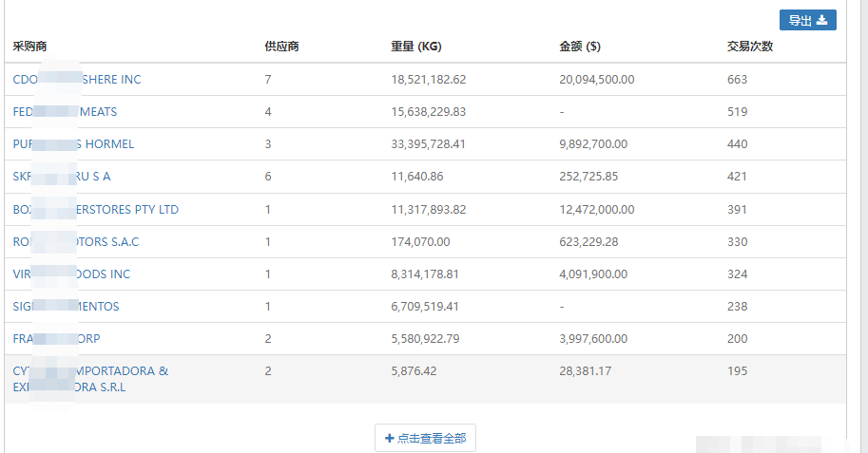Viewport: 868px width, 453px height.
Task: Select the transaction count 391
Action: [738, 210]
